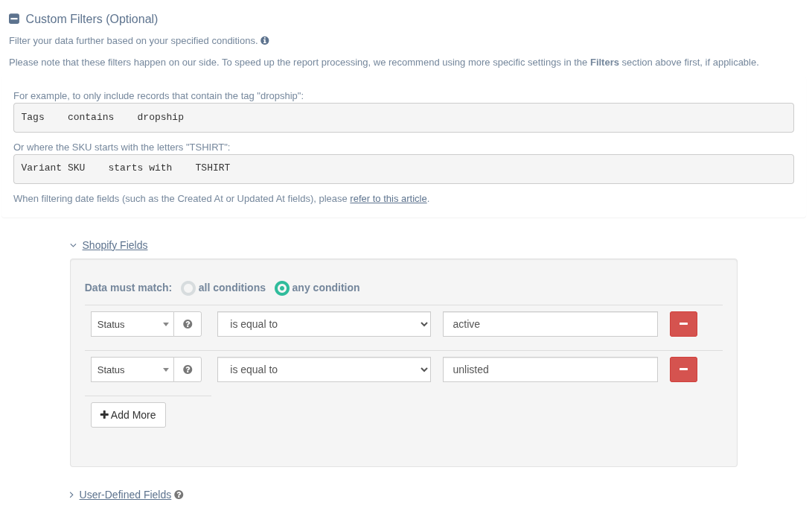The height and width of the screenshot is (514, 812).
Task: Click help icon in first Status row
Action: pyautogui.click(x=188, y=324)
